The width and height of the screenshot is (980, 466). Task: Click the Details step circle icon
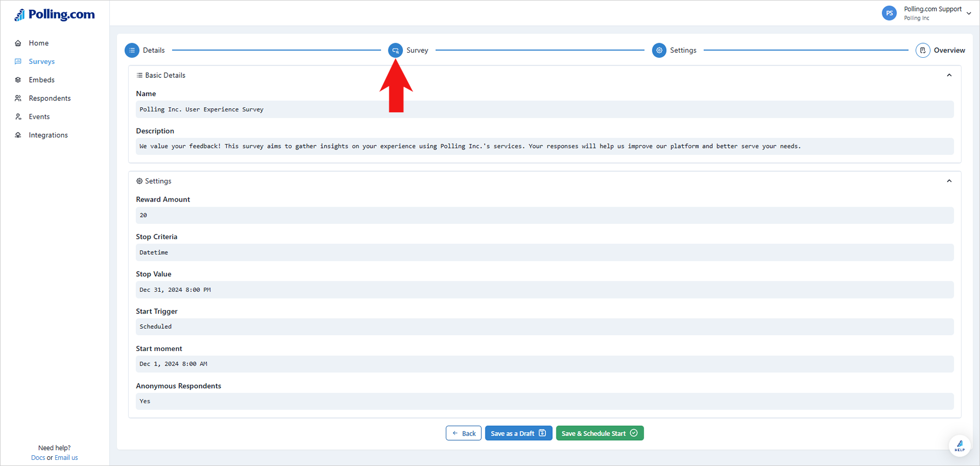[x=132, y=50]
